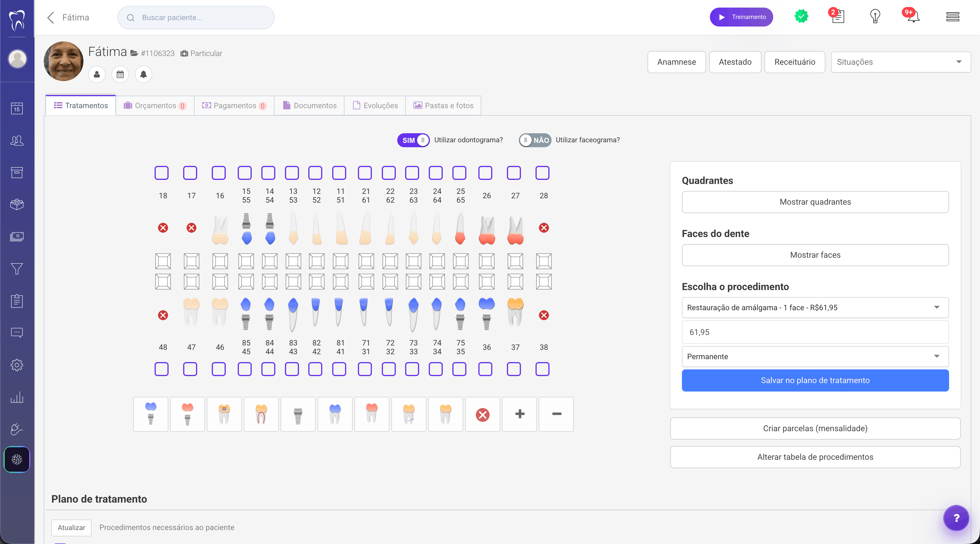This screenshot has height=544, width=980.
Task: Open the funnel icon in the sidebar
Action: click(17, 269)
